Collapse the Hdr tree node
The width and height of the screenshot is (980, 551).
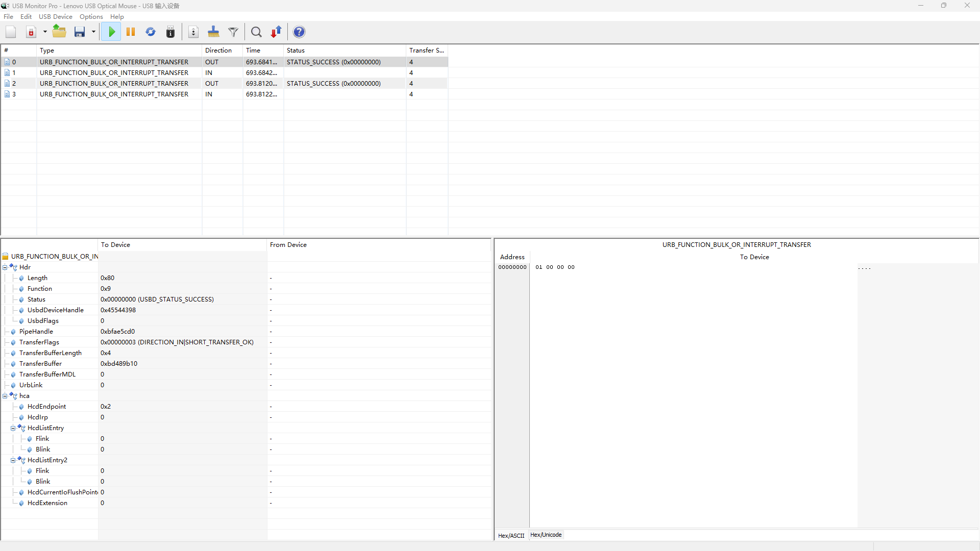5,267
